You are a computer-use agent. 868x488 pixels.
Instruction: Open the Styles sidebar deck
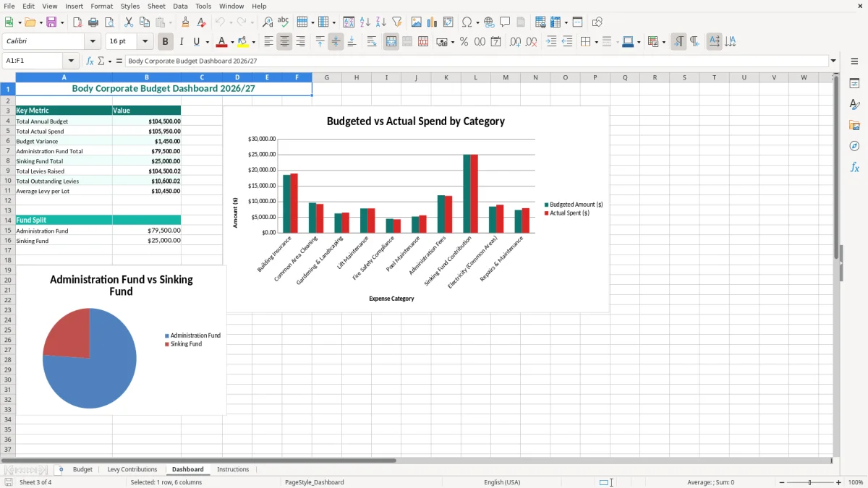click(854, 104)
